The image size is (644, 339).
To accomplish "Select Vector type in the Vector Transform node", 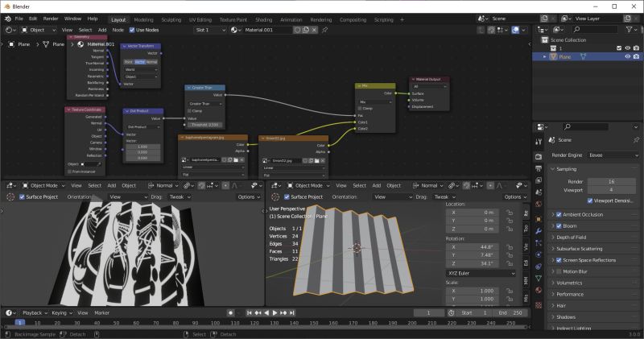I will [140, 62].
